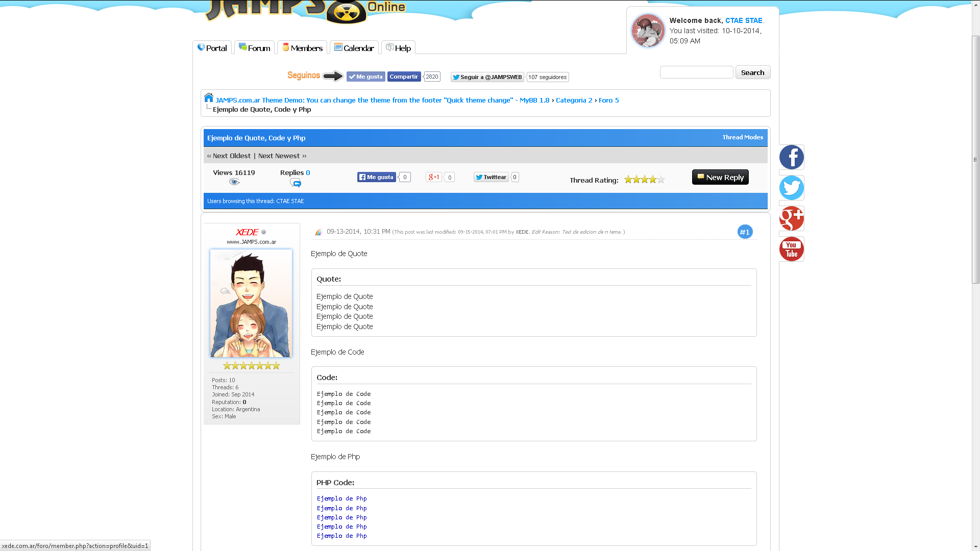The height and width of the screenshot is (551, 980).
Task: Follow @JAMPSWEB on Twitter
Action: (487, 77)
